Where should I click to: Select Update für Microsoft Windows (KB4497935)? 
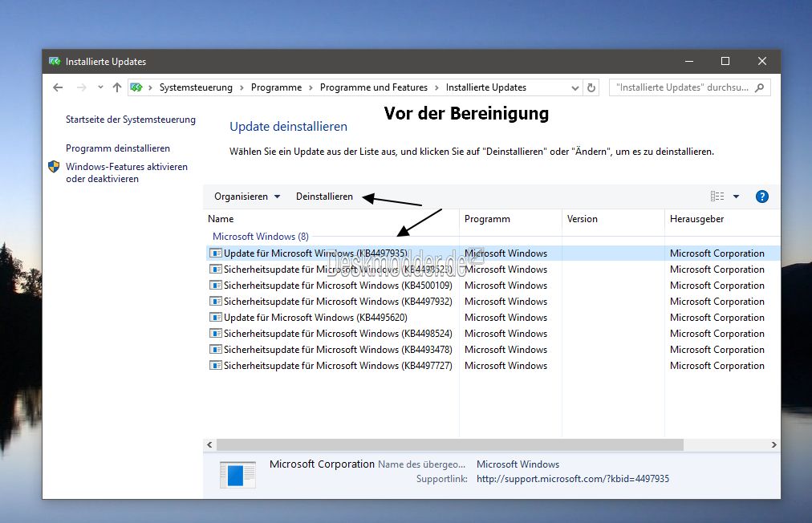[x=492, y=253]
